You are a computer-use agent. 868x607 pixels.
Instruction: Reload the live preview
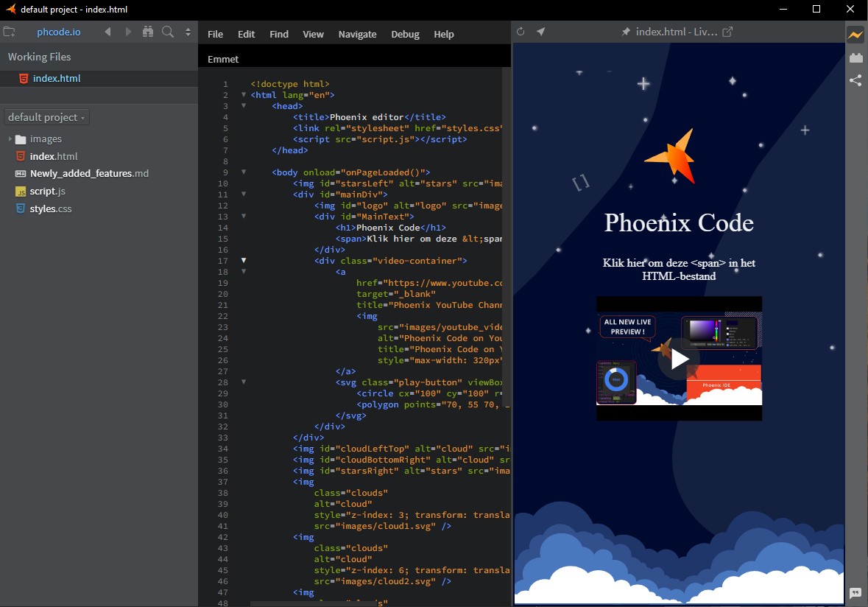(x=521, y=32)
